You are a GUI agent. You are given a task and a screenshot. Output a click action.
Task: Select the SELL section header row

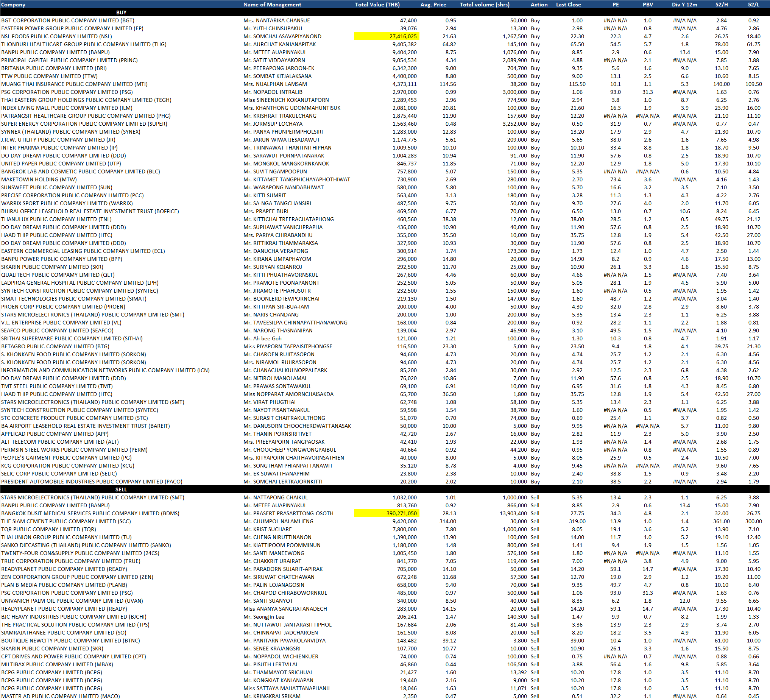[121, 489]
